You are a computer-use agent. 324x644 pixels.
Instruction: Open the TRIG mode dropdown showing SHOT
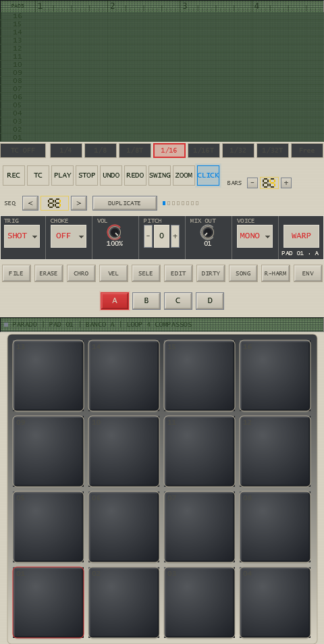click(22, 236)
